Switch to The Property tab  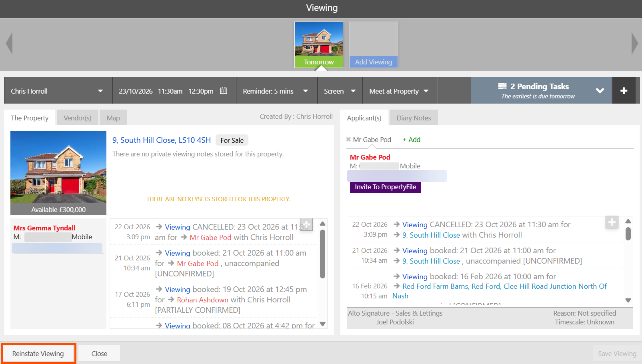(x=30, y=118)
